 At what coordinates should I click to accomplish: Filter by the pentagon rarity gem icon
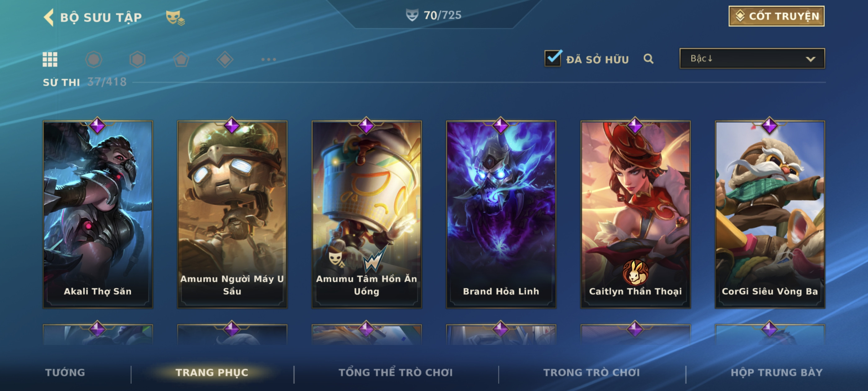point(181,59)
